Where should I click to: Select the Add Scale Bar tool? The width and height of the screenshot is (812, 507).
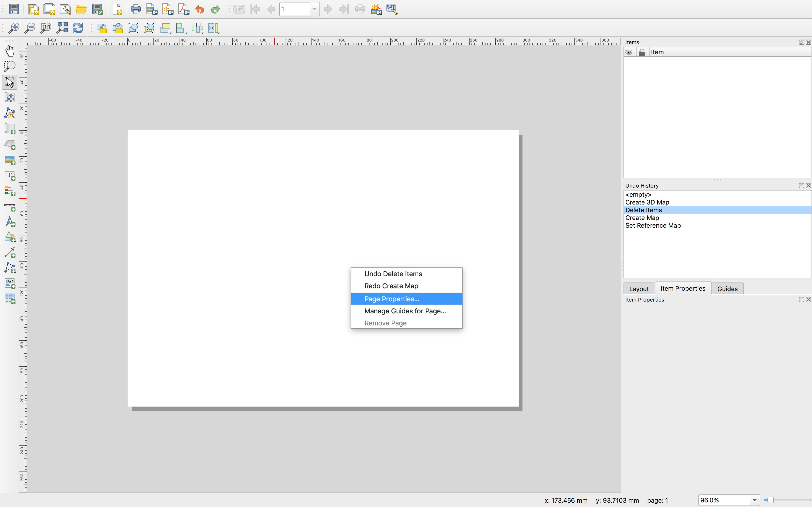coord(10,206)
